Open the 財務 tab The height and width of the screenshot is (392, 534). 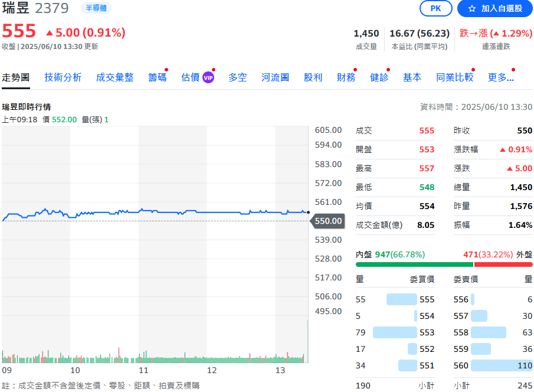point(346,77)
